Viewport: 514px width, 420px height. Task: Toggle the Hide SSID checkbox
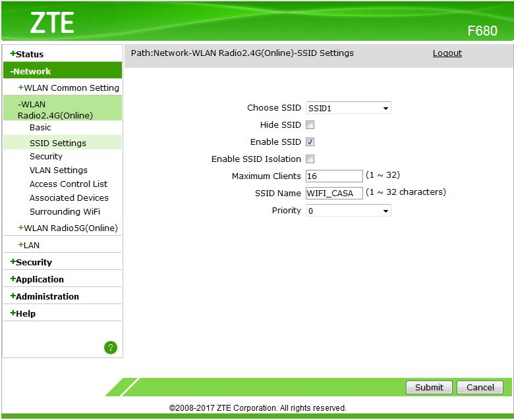click(x=310, y=124)
